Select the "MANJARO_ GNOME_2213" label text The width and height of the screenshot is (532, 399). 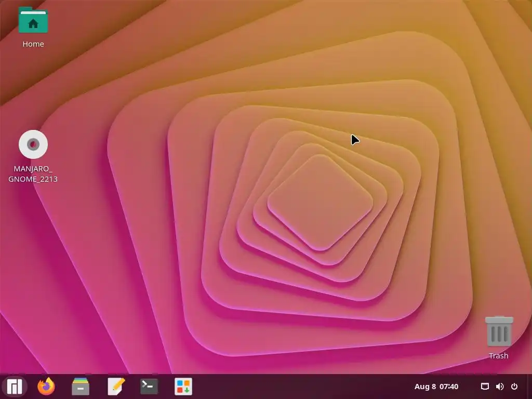pos(33,174)
